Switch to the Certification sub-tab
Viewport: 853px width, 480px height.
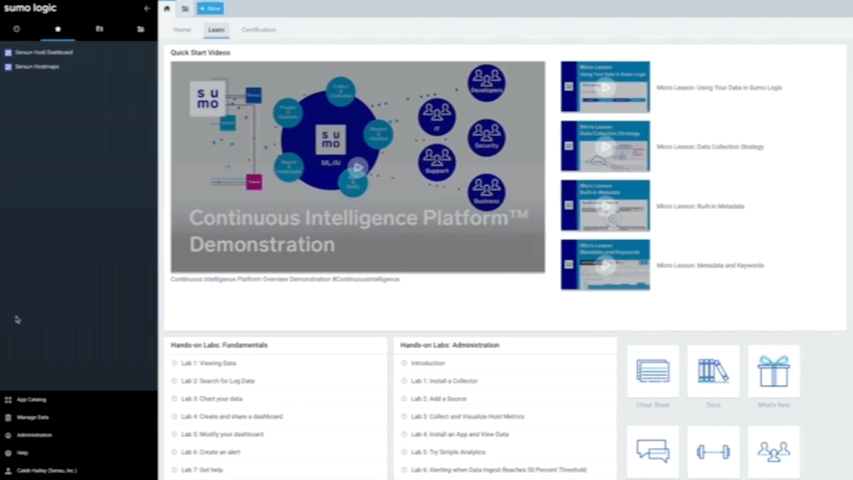coord(259,30)
